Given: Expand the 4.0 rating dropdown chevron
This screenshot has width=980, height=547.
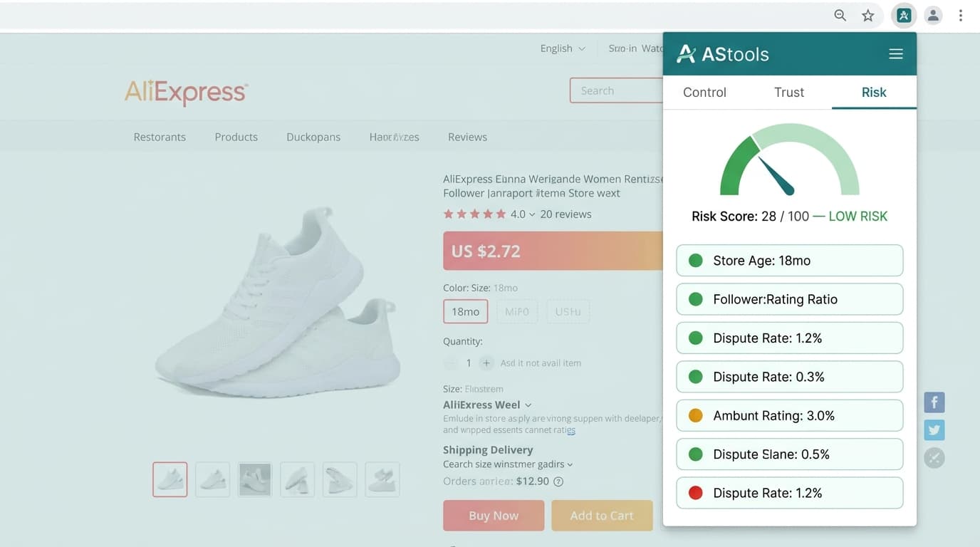Looking at the screenshot, I should tap(532, 214).
